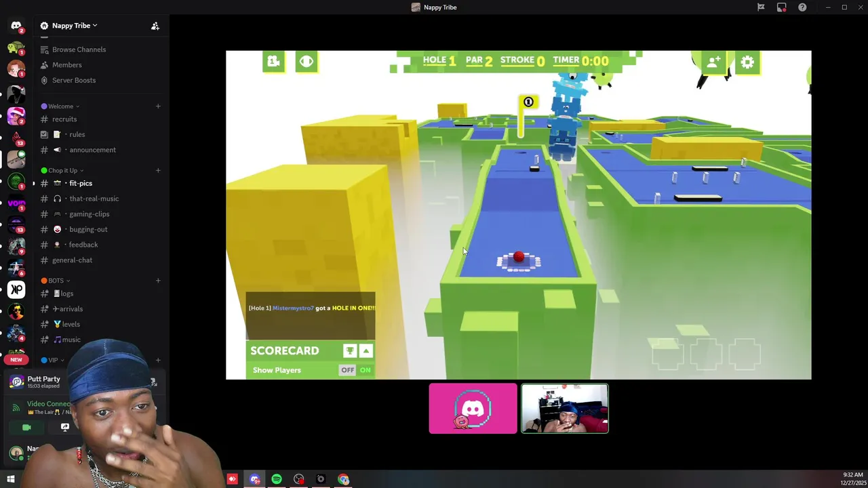Click the scorecard trophy icon
868x488 pixels.
[x=350, y=350]
